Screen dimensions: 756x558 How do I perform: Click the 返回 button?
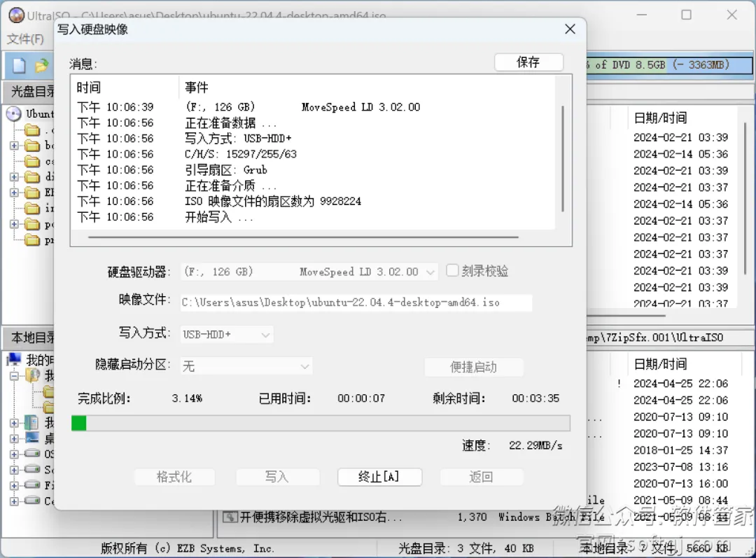click(x=481, y=477)
